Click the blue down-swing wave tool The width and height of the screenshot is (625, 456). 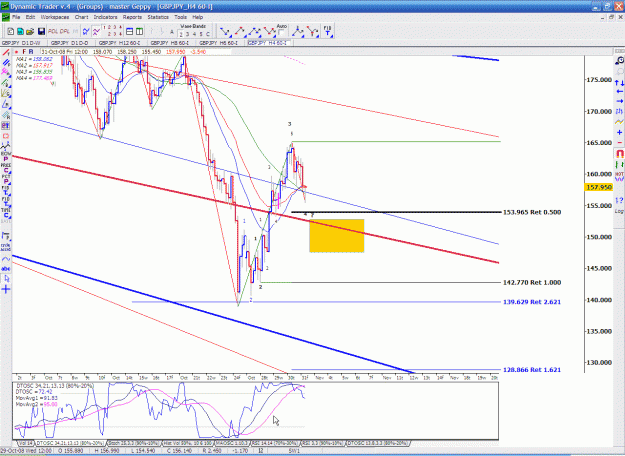tap(225, 31)
